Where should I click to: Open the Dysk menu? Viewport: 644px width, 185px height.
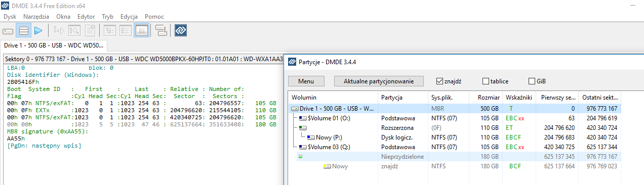10,17
